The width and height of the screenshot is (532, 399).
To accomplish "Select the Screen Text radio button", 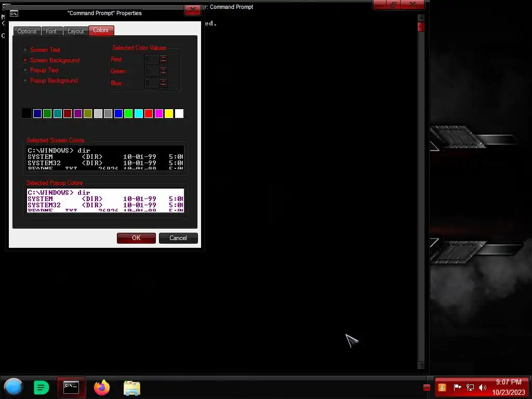I will (x=25, y=50).
